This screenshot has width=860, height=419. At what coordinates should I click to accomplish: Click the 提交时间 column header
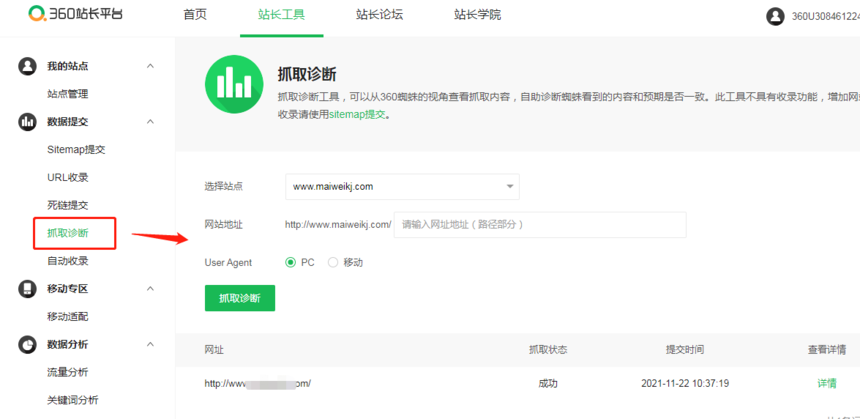685,350
